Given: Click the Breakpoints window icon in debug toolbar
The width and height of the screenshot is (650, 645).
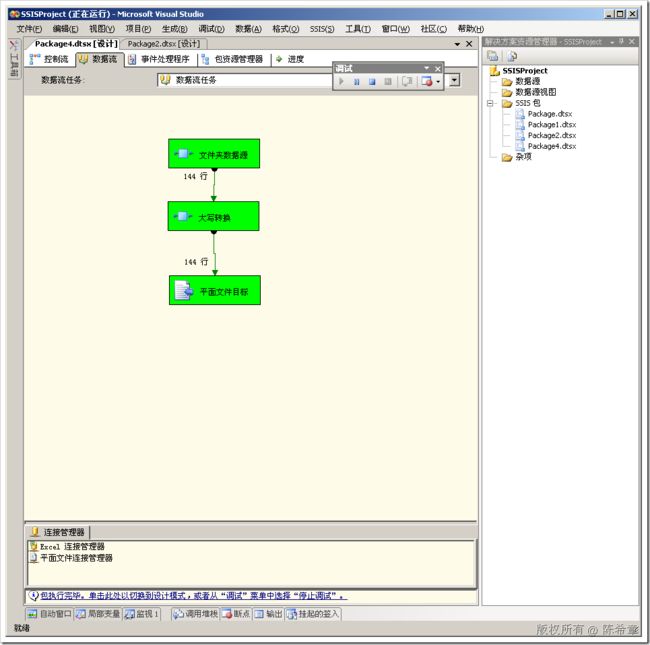Looking at the screenshot, I should pos(427,82).
